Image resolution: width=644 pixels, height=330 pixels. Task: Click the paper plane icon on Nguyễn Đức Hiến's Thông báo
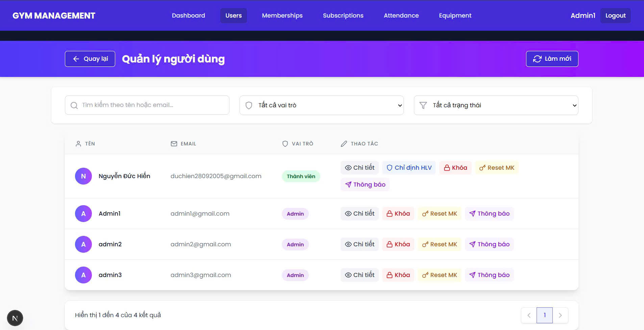click(x=348, y=184)
